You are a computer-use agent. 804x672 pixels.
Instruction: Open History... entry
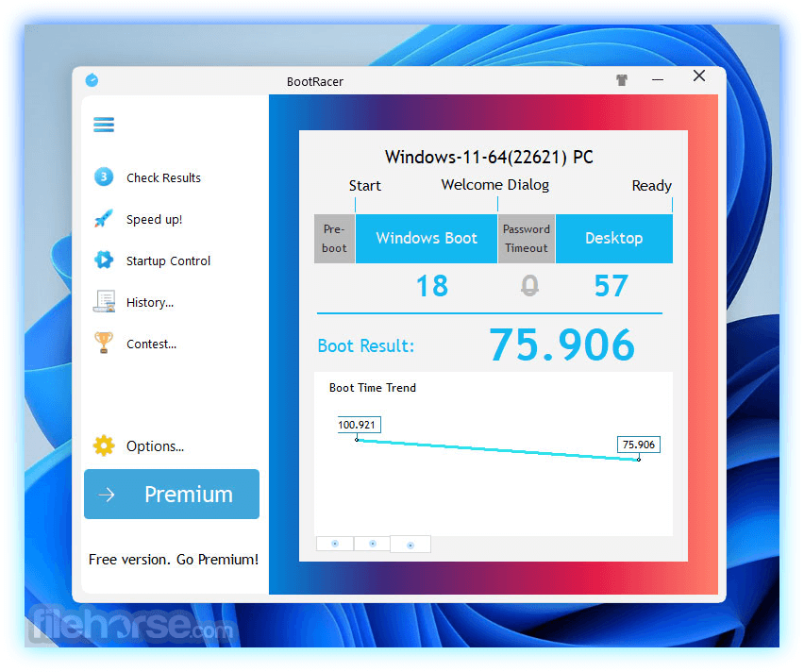tap(150, 303)
